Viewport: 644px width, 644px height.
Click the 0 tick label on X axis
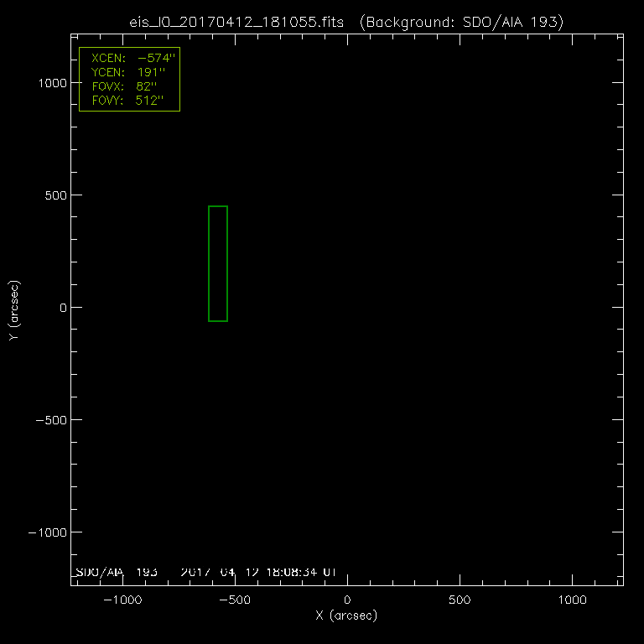(x=347, y=600)
